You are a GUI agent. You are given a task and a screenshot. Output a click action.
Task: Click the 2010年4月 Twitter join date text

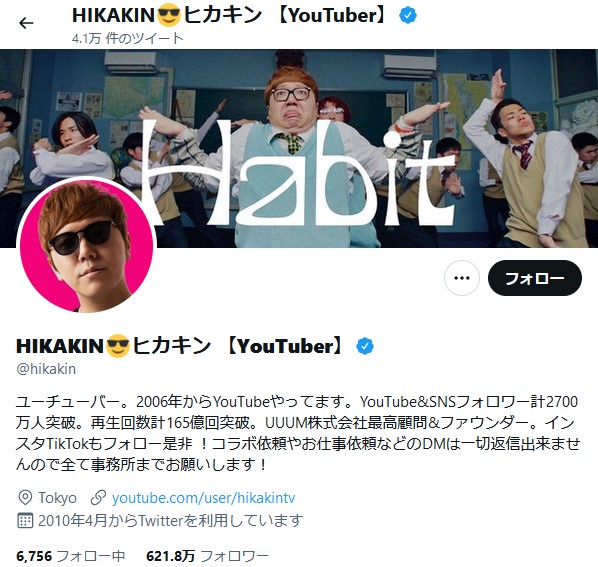coord(170,520)
